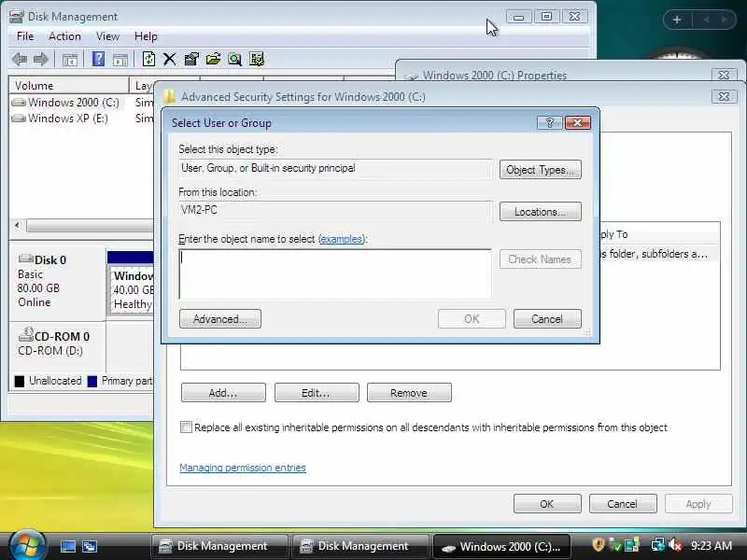Image resolution: width=747 pixels, height=560 pixels.
Task: Click the Volume column header
Action: (x=68, y=86)
